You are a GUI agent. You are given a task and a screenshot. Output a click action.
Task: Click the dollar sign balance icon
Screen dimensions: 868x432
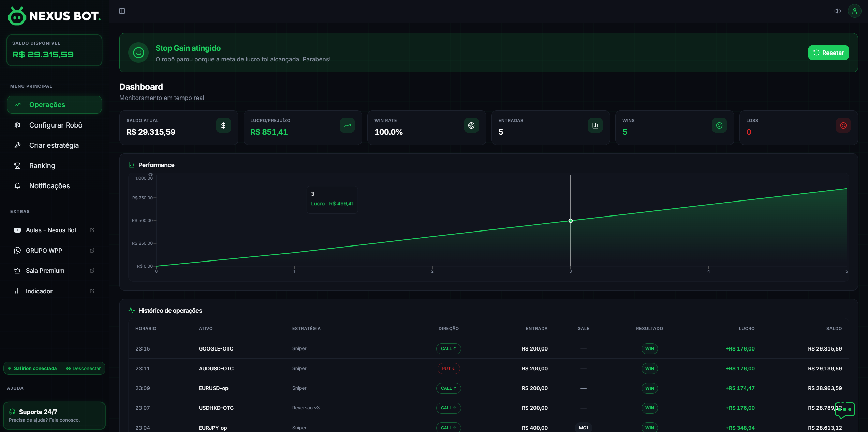coord(223,125)
